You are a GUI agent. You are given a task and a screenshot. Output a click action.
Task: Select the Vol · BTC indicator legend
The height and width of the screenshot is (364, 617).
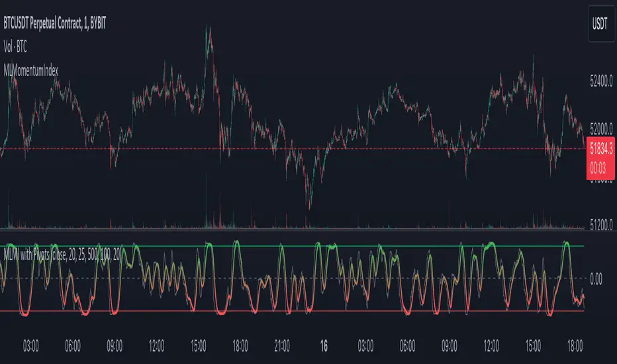point(15,47)
